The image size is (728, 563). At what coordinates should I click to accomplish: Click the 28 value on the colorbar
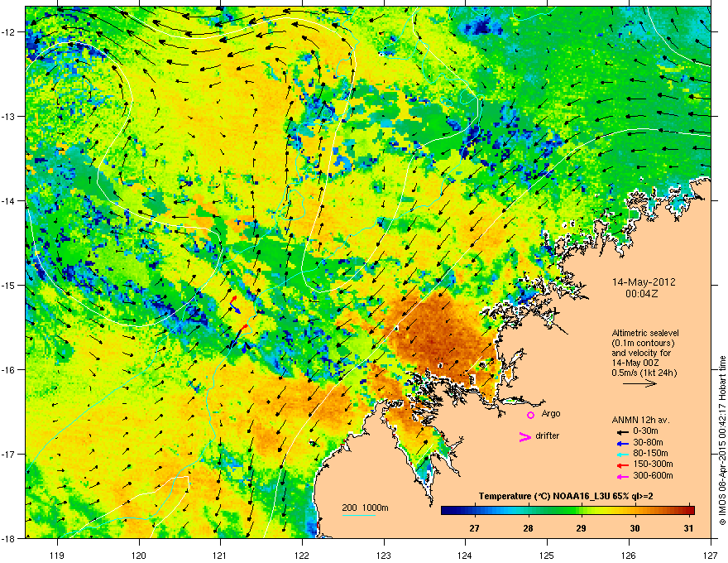pos(528,528)
